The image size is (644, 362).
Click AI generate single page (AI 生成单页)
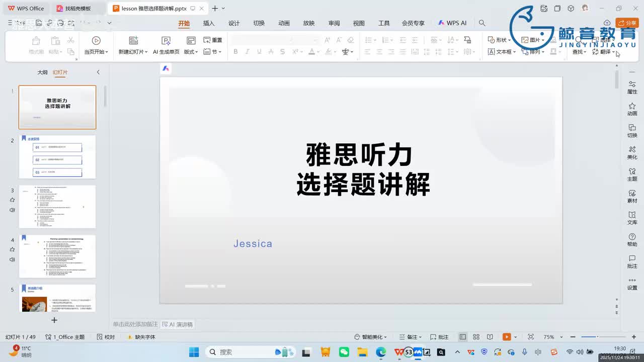pos(166,45)
